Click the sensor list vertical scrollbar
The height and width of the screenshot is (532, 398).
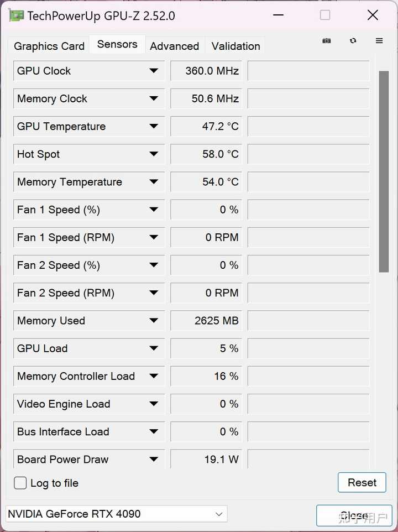[384, 171]
